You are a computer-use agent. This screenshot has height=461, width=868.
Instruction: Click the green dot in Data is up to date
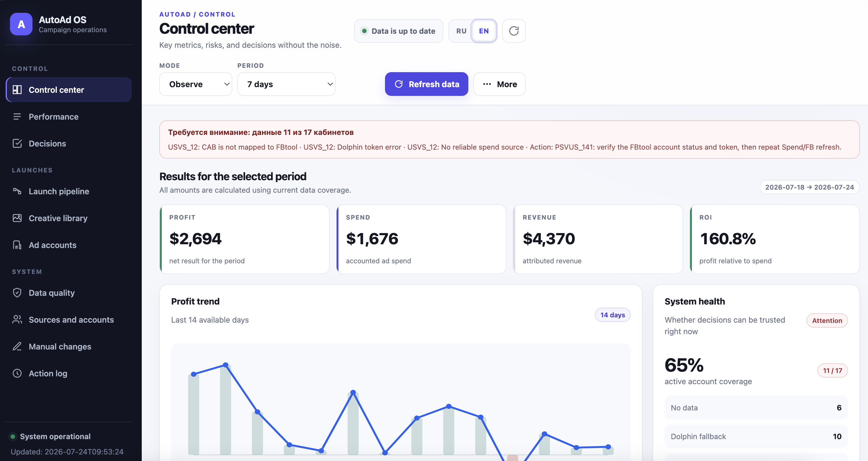tap(364, 31)
